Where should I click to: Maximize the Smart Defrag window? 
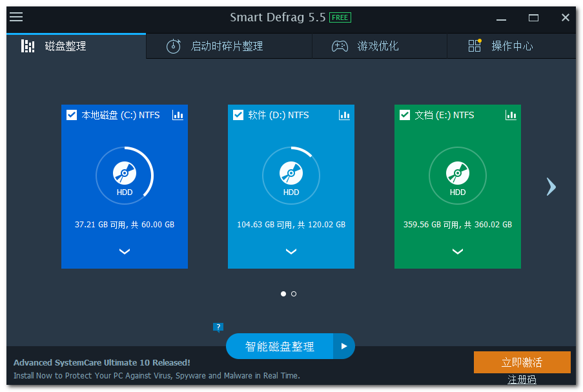(x=533, y=18)
